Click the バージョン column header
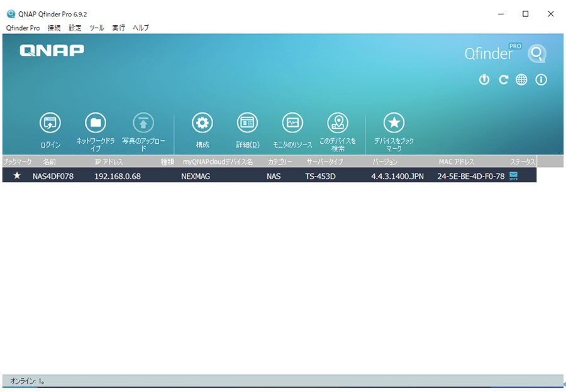Viewport: 566px width, 392px height. (x=385, y=162)
